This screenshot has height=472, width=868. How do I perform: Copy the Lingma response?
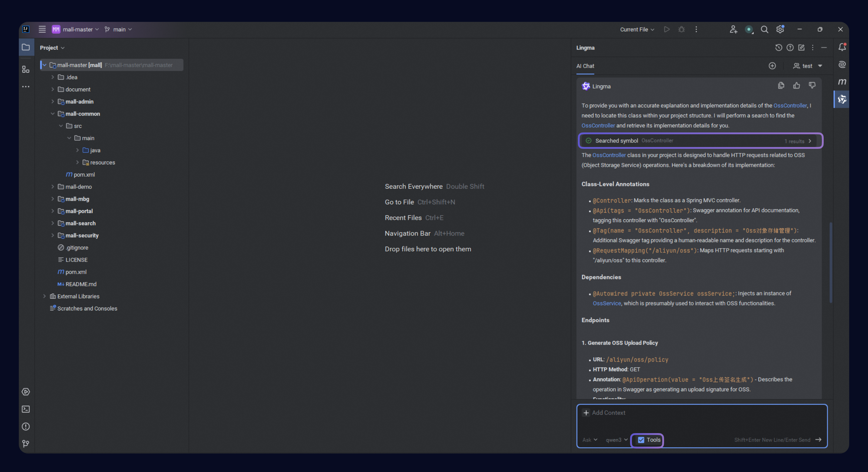pyautogui.click(x=781, y=86)
